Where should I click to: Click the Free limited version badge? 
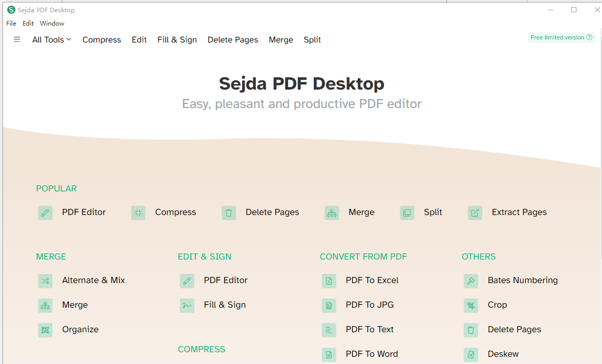[x=561, y=37]
